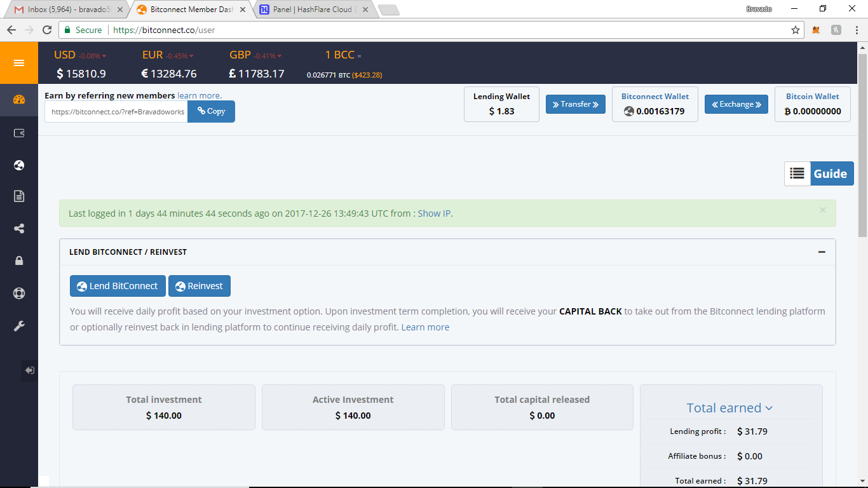Click the Affiliate bonus '$ 0.00' value

click(x=750, y=456)
